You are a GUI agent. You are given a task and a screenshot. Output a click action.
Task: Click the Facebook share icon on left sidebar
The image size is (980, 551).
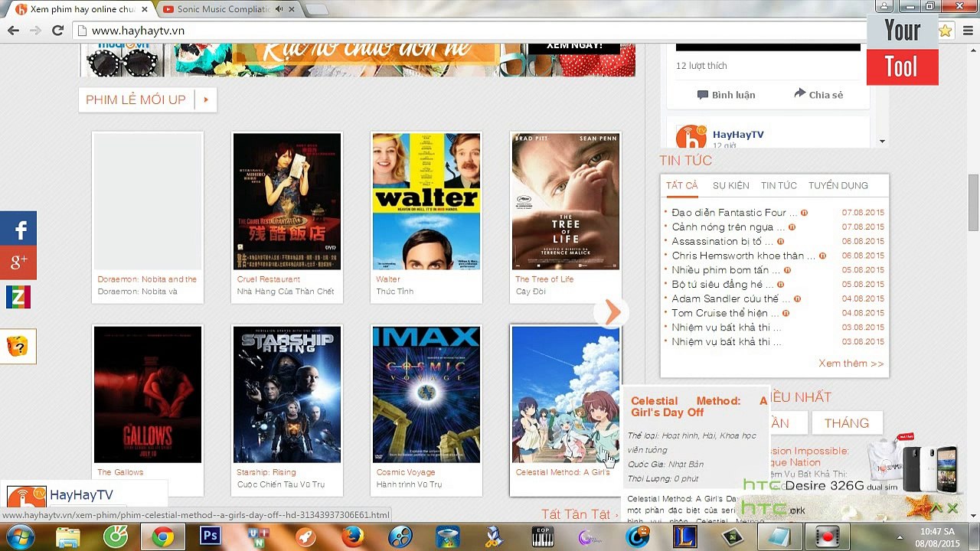18,229
